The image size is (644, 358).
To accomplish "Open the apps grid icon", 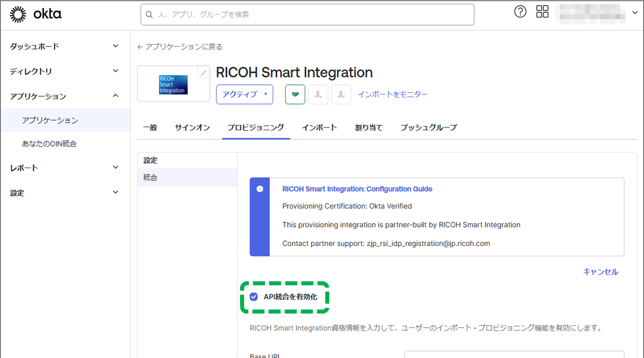I will [542, 12].
